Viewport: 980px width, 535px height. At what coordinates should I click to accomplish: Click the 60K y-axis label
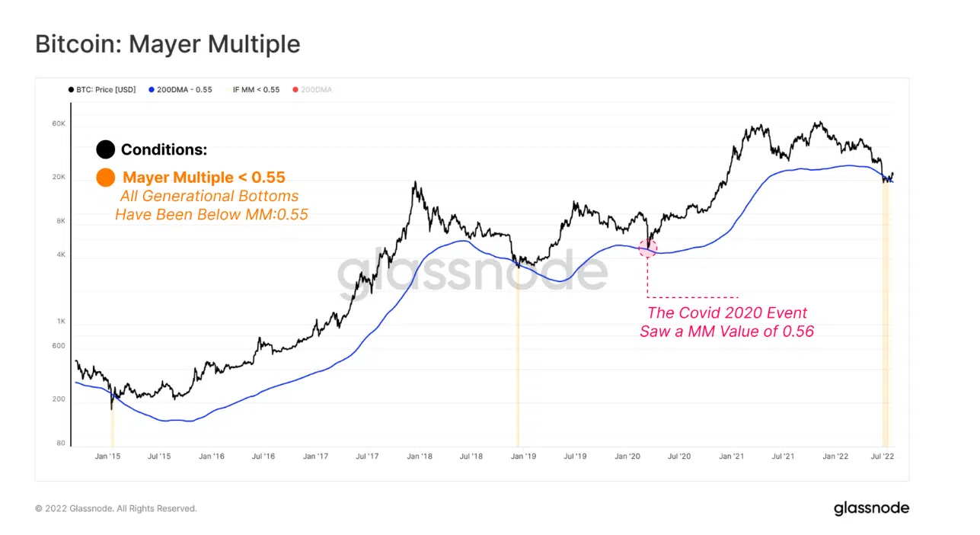(x=59, y=123)
